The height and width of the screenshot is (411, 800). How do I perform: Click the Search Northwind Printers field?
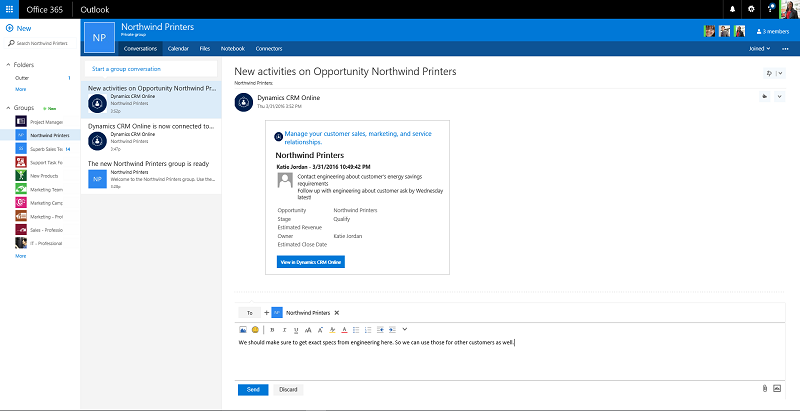tap(40, 44)
